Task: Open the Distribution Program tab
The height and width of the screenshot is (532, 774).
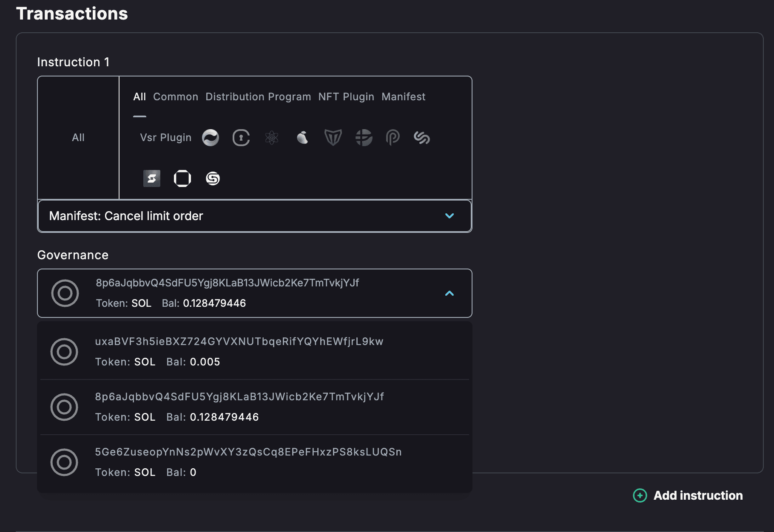Action: (258, 97)
